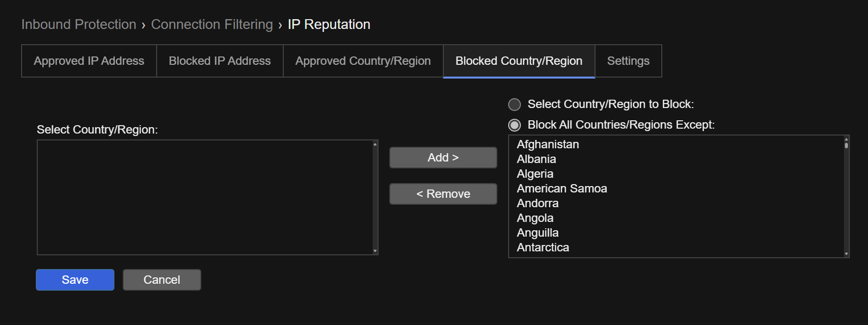Screen dimensions: 868x325
Task: Open the Approved Country/Region tab
Action: click(363, 61)
